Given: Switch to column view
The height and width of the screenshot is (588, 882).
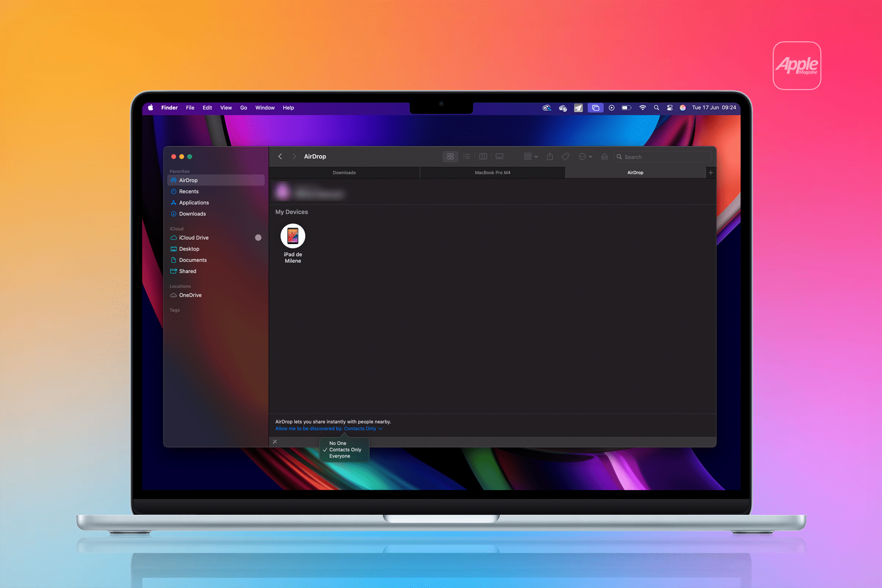Looking at the screenshot, I should coord(483,157).
